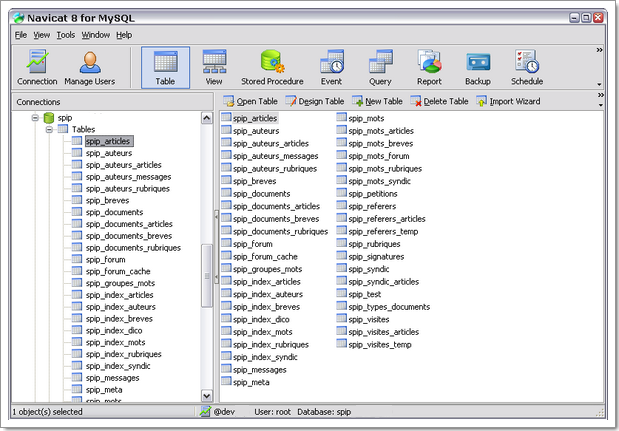
Task: Open the Connection toolbar icon
Action: point(37,67)
